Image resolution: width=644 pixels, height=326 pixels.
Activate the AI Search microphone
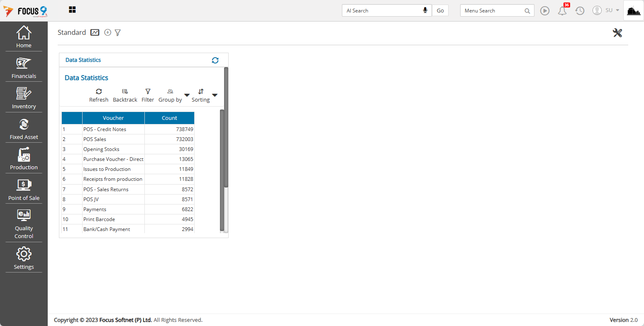point(425,10)
